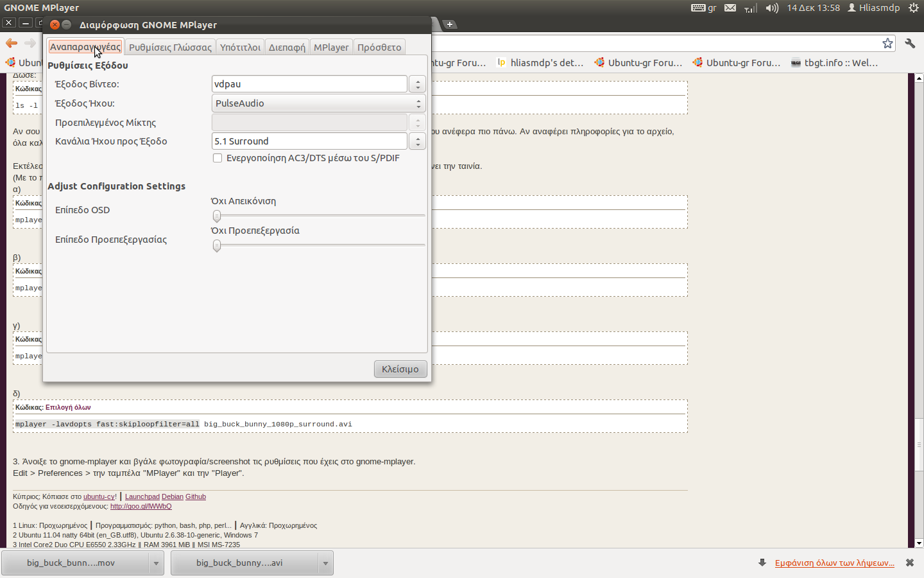Open the goo.gl/WWbQ guide link
Viewport: 924px width, 578px height.
coord(141,506)
